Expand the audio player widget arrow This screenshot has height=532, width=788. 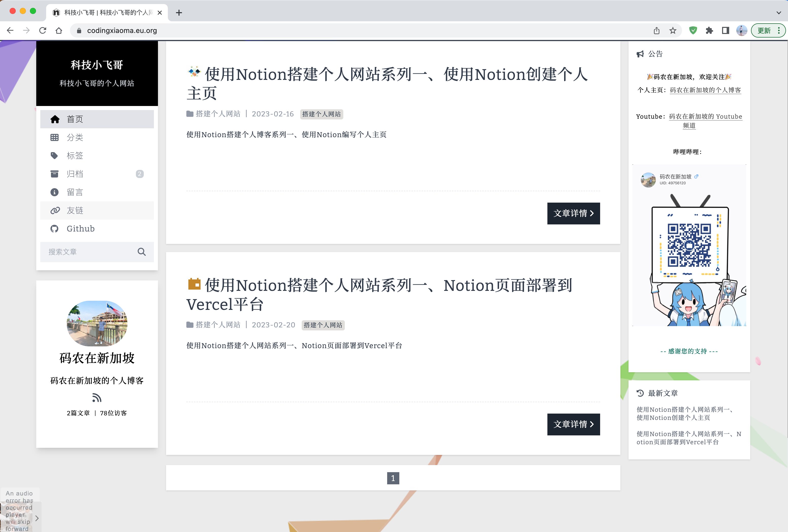pyautogui.click(x=37, y=518)
